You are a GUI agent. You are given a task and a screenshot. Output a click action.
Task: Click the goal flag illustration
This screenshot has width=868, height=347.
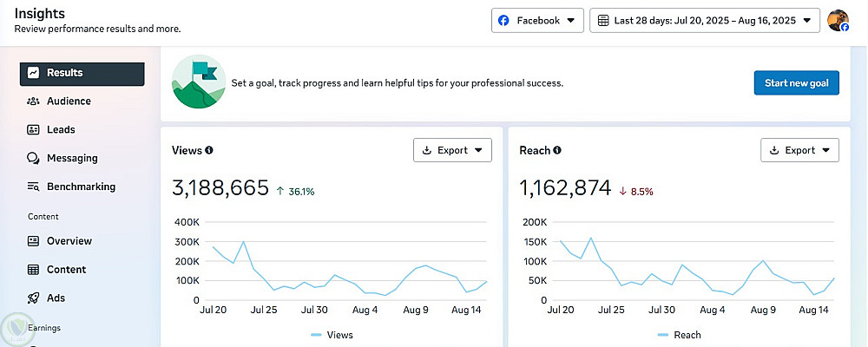199,82
